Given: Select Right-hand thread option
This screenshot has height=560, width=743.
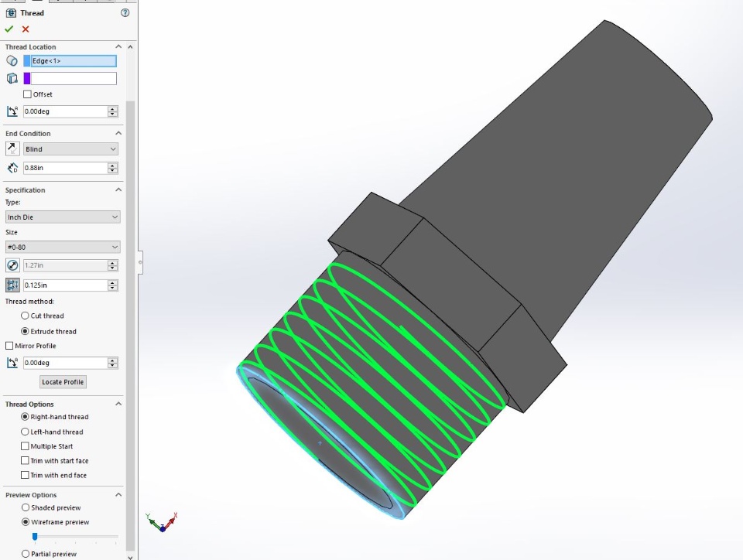Looking at the screenshot, I should point(25,417).
